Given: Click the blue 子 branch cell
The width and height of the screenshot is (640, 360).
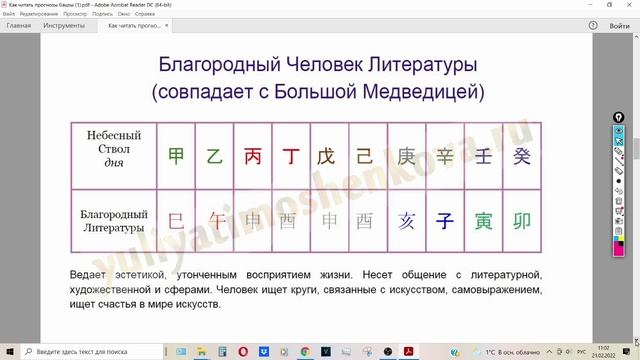Looking at the screenshot, I should click(445, 221).
